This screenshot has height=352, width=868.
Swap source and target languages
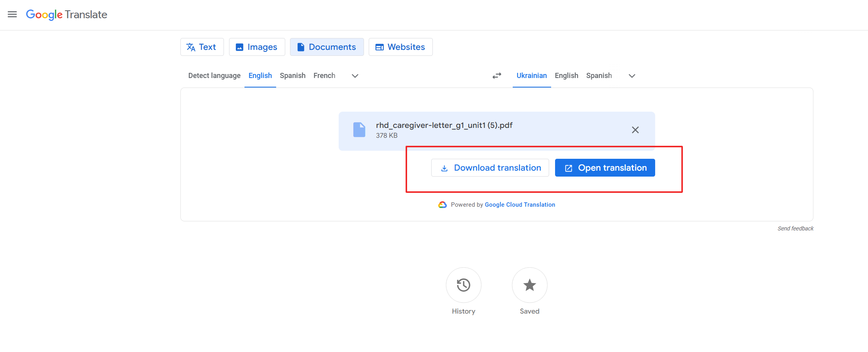point(497,76)
